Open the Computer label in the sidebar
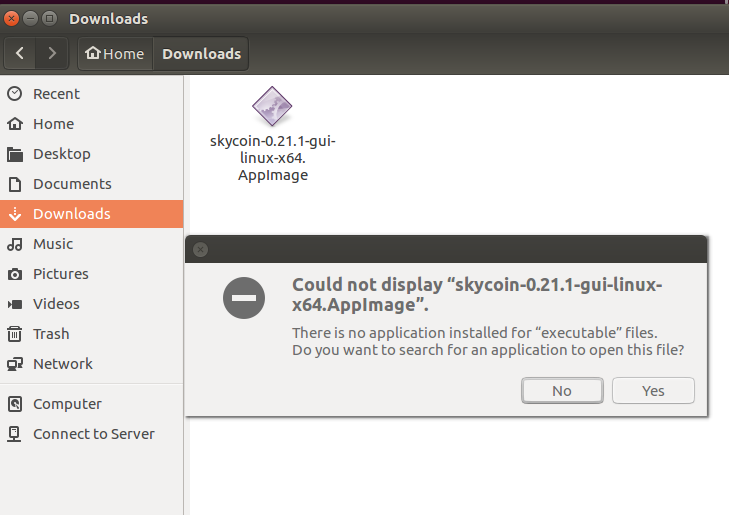This screenshot has height=515, width=729. pyautogui.click(x=67, y=404)
